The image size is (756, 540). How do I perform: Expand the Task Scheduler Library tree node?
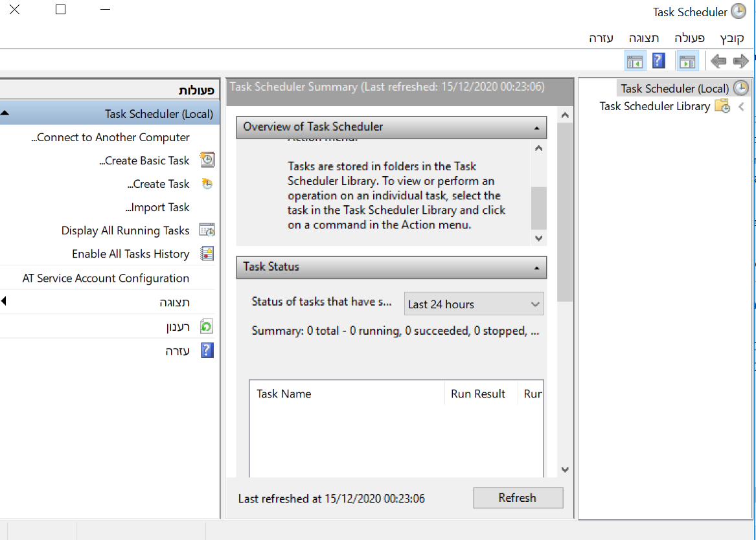(741, 106)
